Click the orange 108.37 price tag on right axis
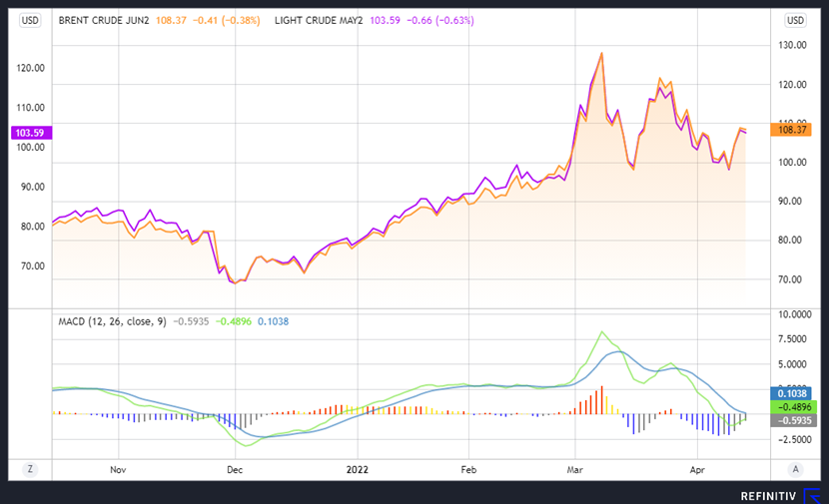The width and height of the screenshot is (829, 504). (x=790, y=130)
